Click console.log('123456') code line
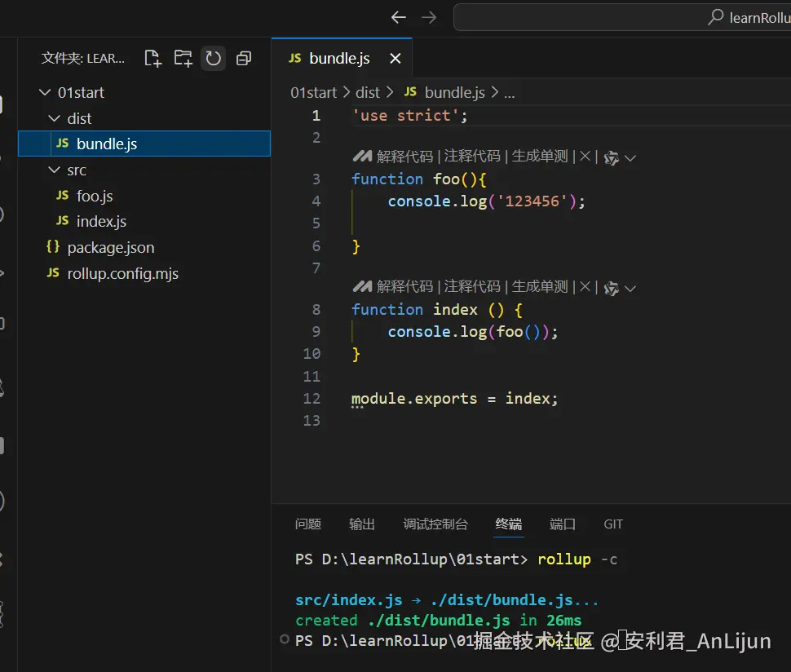This screenshot has height=672, width=791. pos(486,201)
